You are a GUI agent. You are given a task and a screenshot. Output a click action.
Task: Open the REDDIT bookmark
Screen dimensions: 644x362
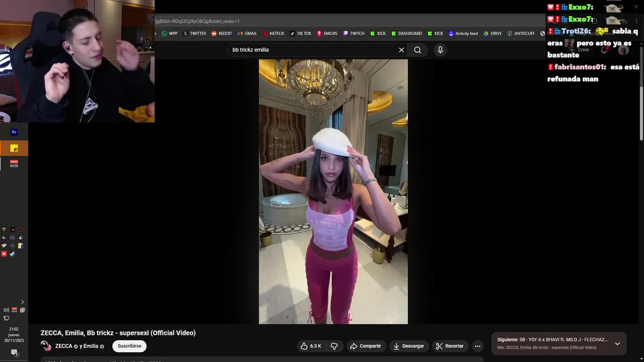[222, 34]
